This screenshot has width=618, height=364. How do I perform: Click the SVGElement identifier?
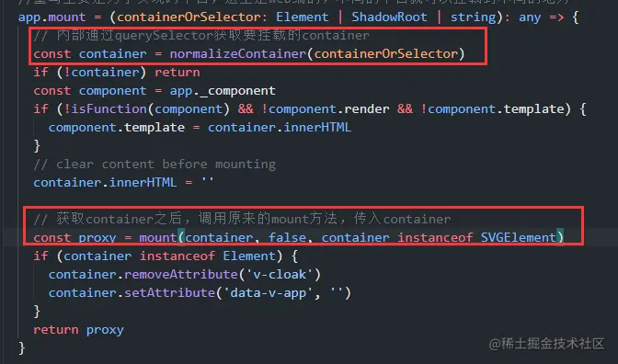(x=518, y=237)
